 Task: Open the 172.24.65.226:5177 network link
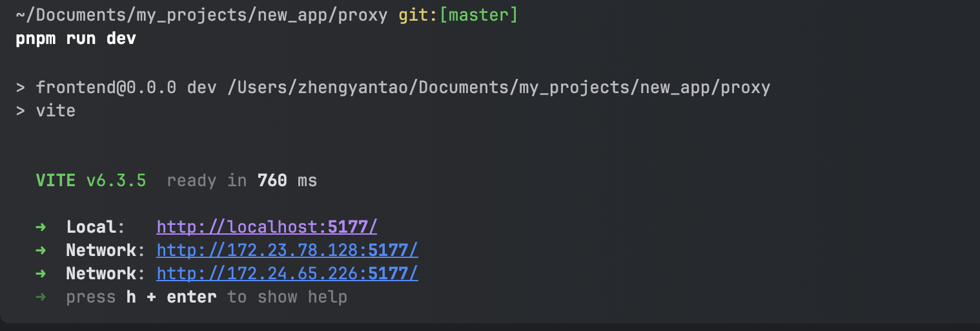287,273
